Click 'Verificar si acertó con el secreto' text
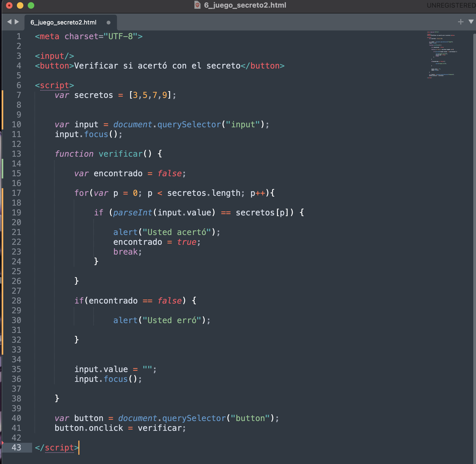 tap(157, 66)
